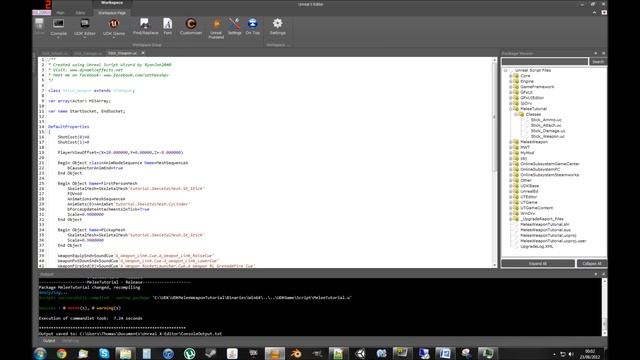
Task: Select MeleeWeaponTutorial.sln file
Action: (545, 224)
